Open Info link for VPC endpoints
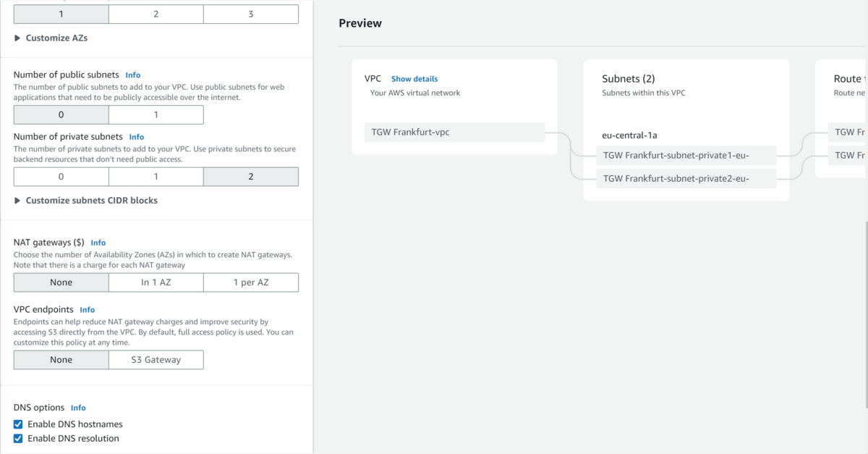 click(87, 310)
